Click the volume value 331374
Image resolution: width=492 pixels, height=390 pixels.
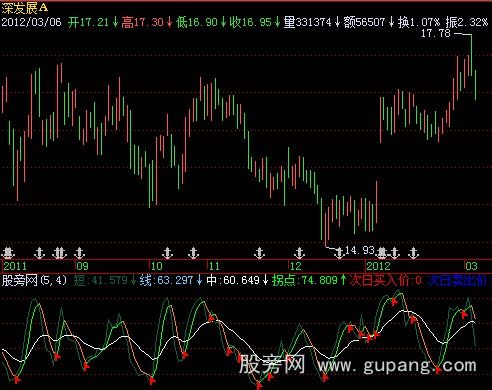pos(313,22)
